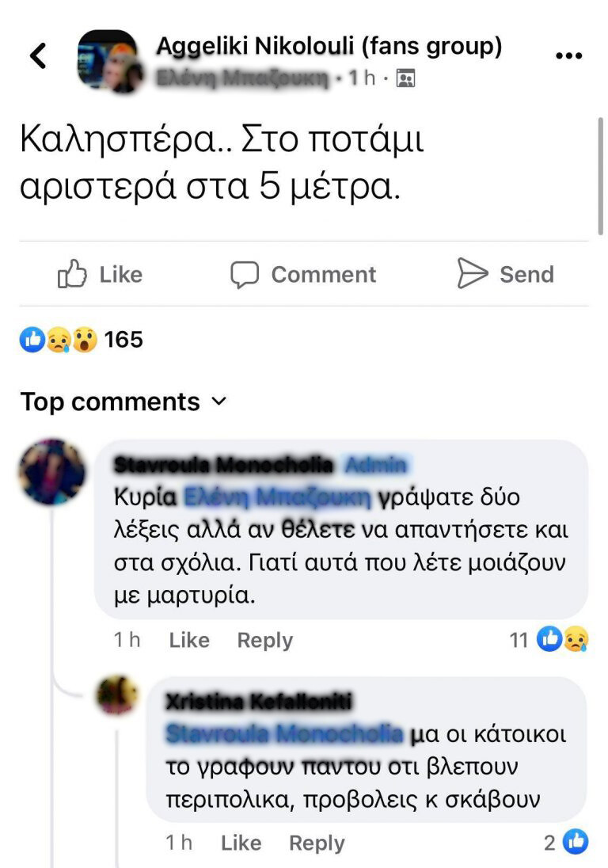Screen dimensions: 608x868
Task: Reply to the admin's comment
Action: pos(265,641)
